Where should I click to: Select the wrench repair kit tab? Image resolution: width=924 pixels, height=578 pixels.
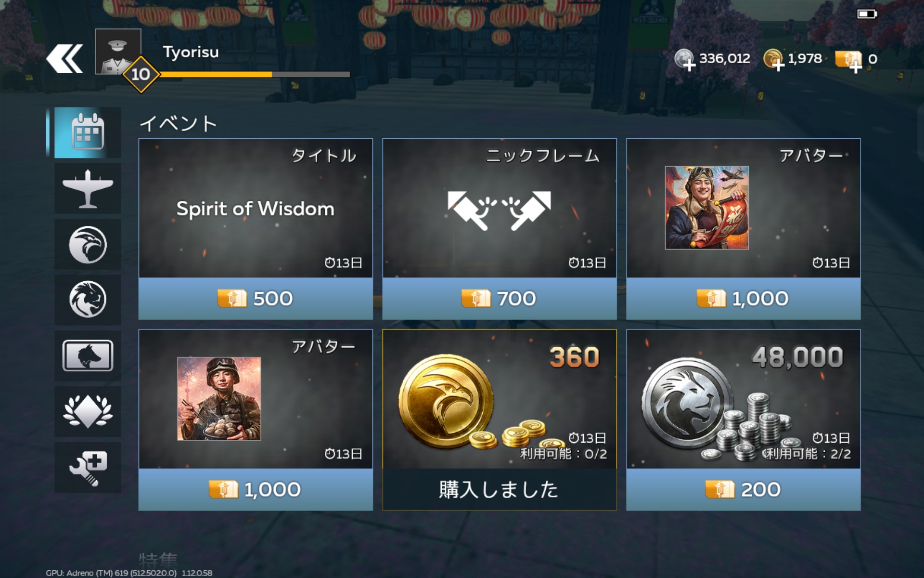88,467
